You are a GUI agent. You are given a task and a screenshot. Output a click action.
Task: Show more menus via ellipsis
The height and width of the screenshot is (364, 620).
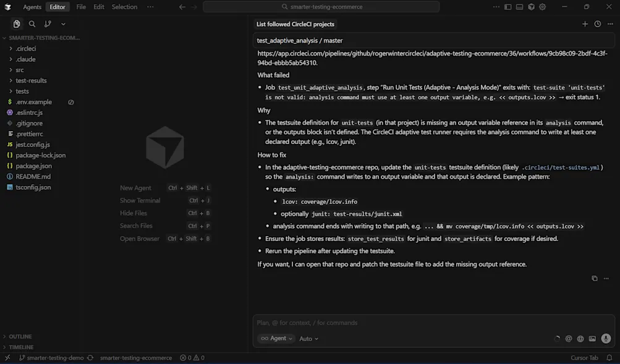pyautogui.click(x=150, y=7)
